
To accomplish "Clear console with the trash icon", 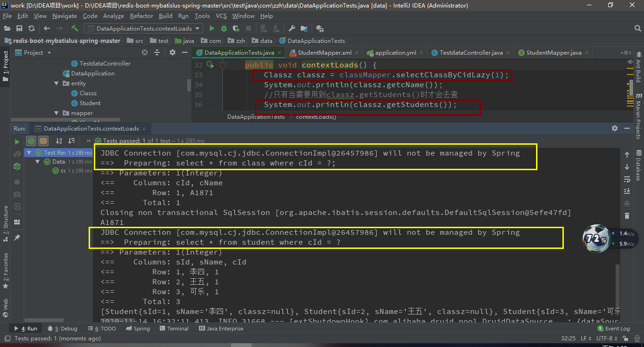I will [627, 216].
